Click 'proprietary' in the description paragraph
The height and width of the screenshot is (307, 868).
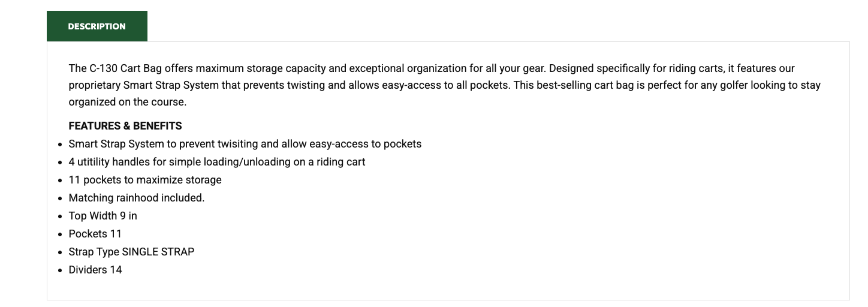click(x=94, y=85)
